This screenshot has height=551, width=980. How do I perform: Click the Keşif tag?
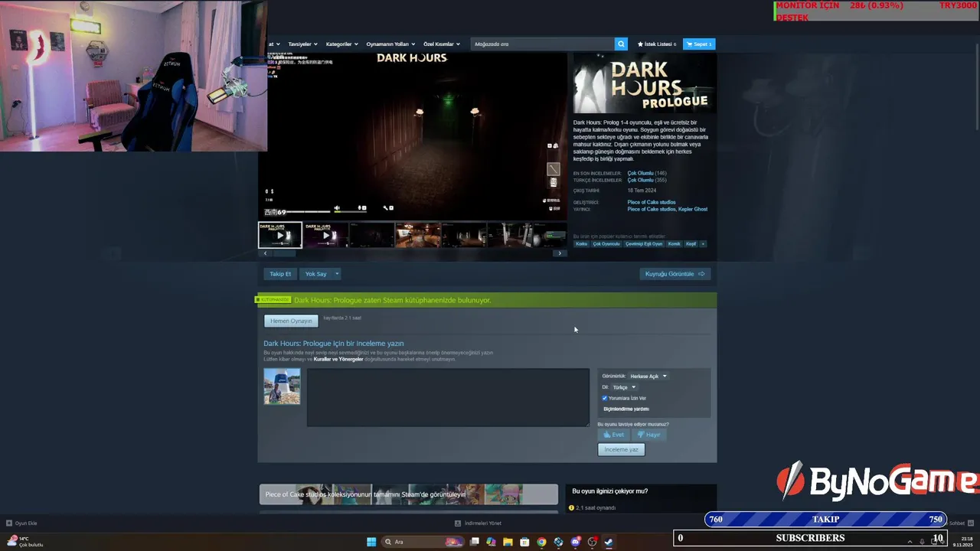(691, 244)
